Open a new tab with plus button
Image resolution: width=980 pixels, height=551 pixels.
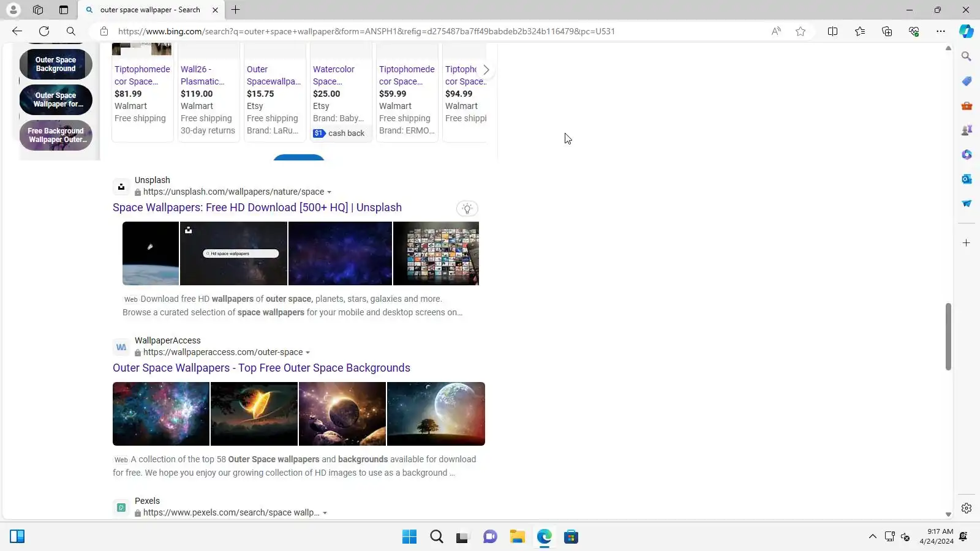pos(236,10)
